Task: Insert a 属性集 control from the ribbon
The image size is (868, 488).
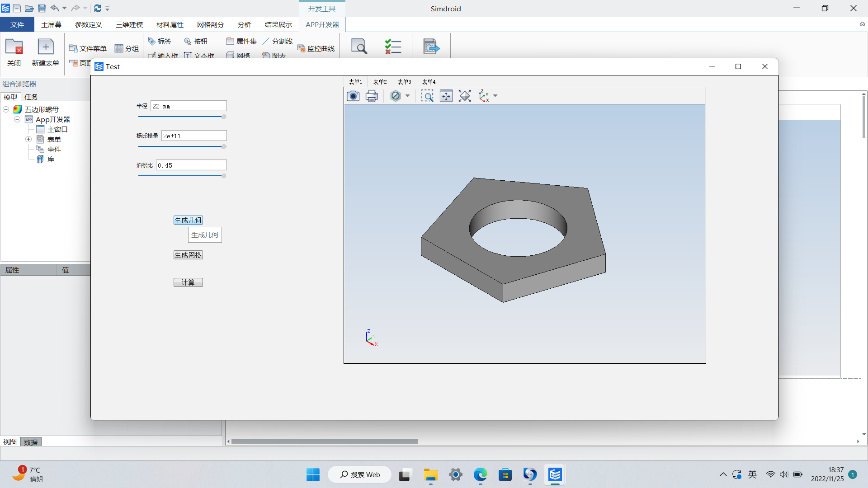Action: (241, 41)
